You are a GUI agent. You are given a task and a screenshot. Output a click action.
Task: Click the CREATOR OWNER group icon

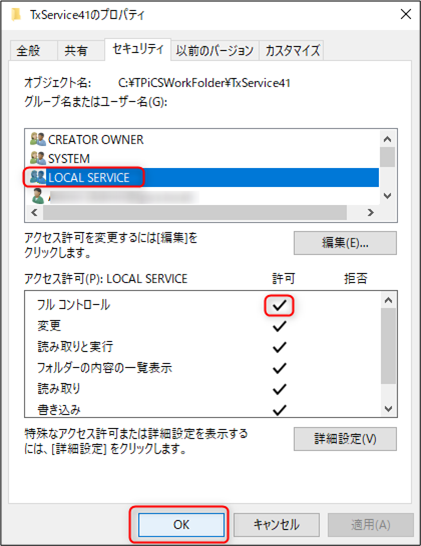pos(38,139)
